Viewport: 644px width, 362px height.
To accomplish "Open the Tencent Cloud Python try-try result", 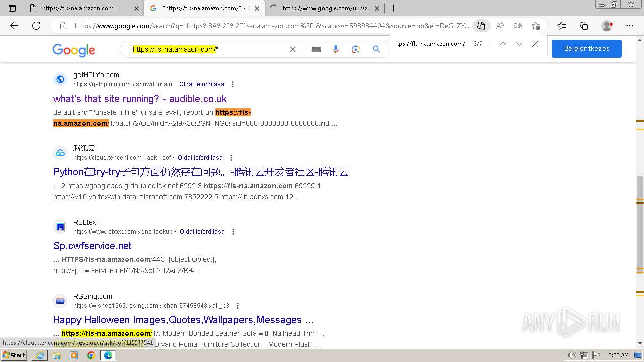I will [201, 172].
